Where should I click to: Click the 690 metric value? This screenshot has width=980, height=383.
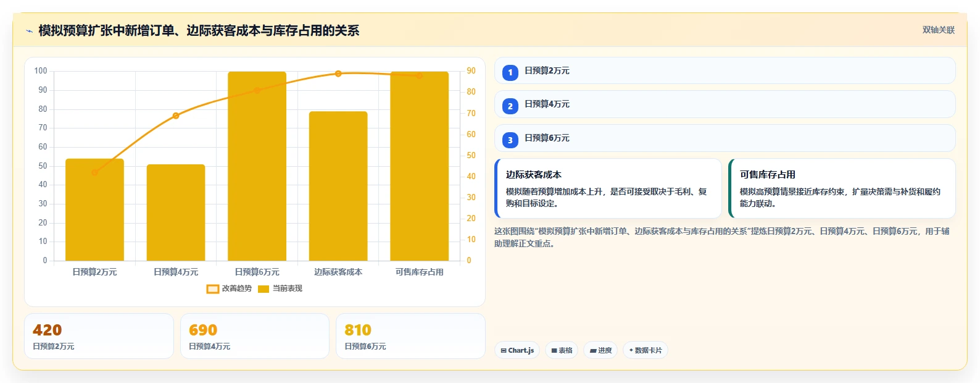[203, 330]
